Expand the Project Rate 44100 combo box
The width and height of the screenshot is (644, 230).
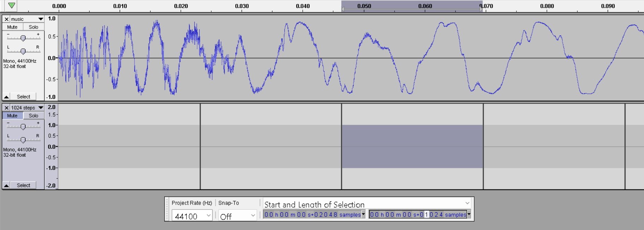tap(208, 215)
